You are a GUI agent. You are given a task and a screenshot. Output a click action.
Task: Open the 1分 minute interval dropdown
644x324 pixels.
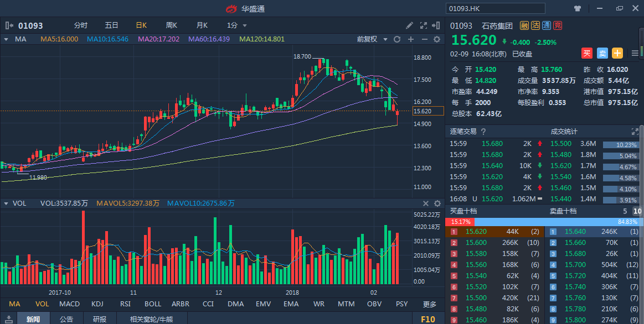236,25
